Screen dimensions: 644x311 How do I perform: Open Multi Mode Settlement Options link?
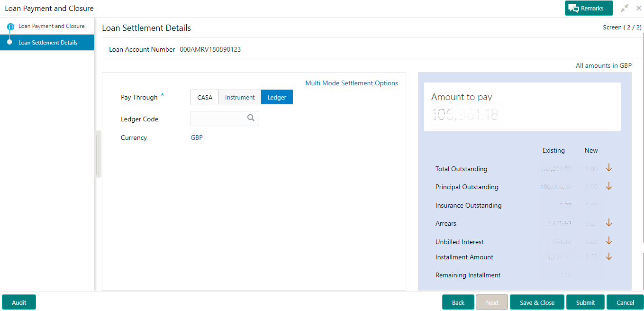352,83
